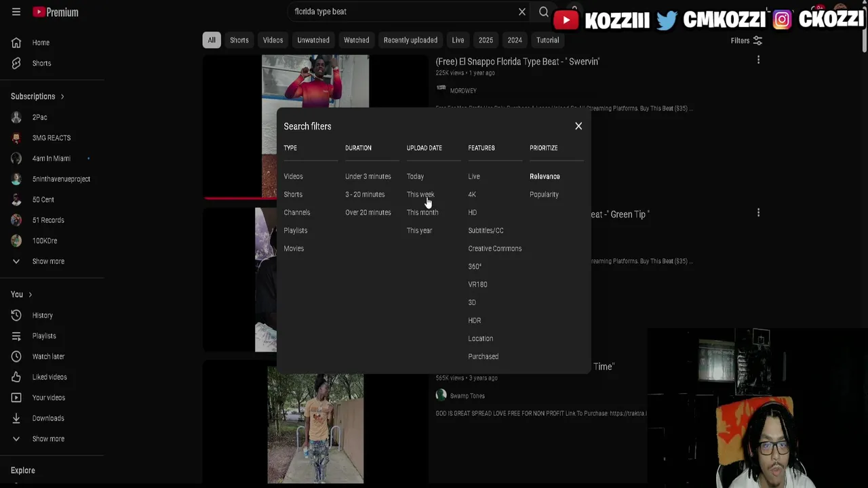Filter upload date to This year
The image size is (868, 488).
click(419, 230)
